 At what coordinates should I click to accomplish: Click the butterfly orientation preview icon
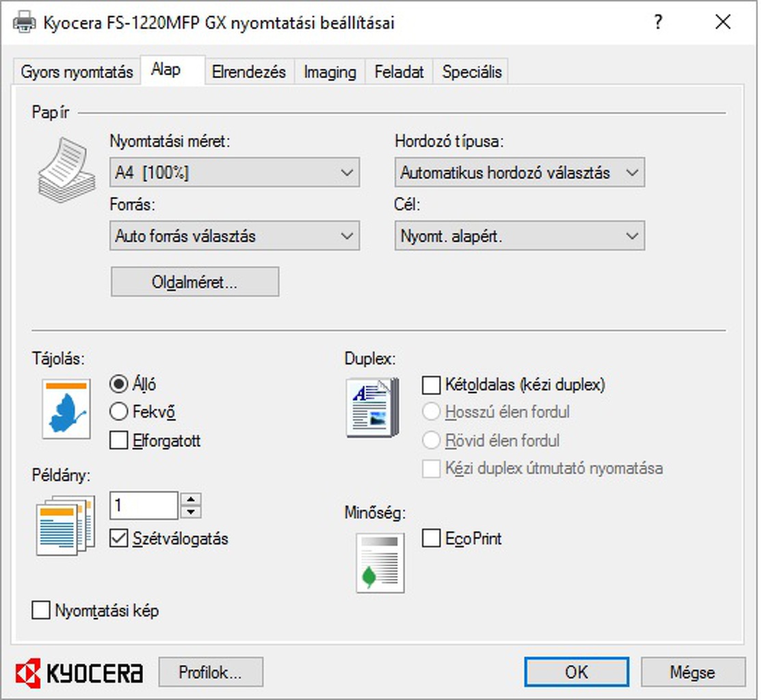(66, 409)
